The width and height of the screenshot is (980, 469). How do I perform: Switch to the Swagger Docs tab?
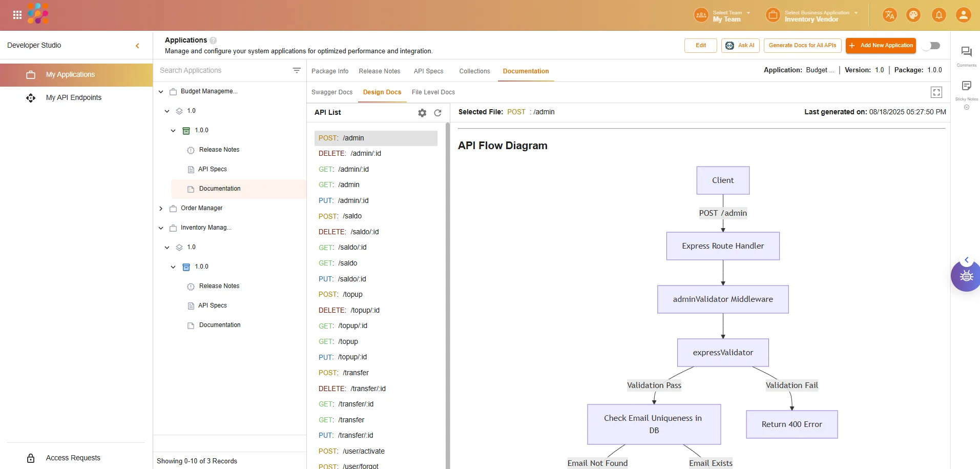click(x=332, y=92)
